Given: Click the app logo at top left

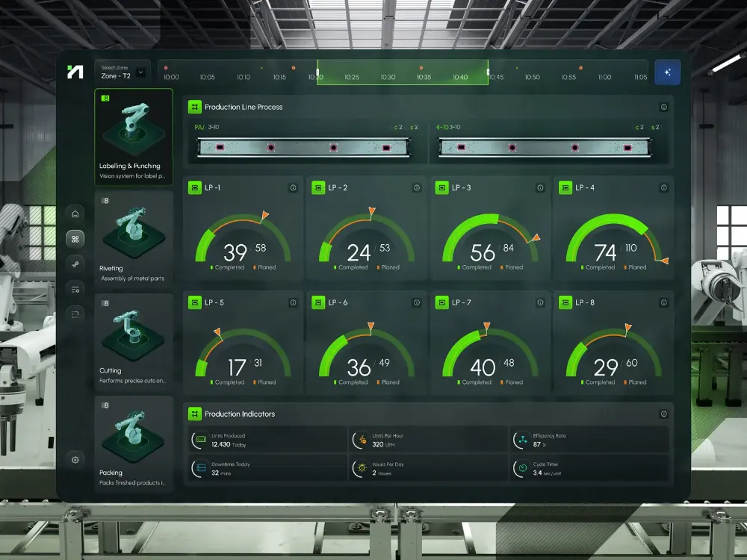Looking at the screenshot, I should [75, 72].
